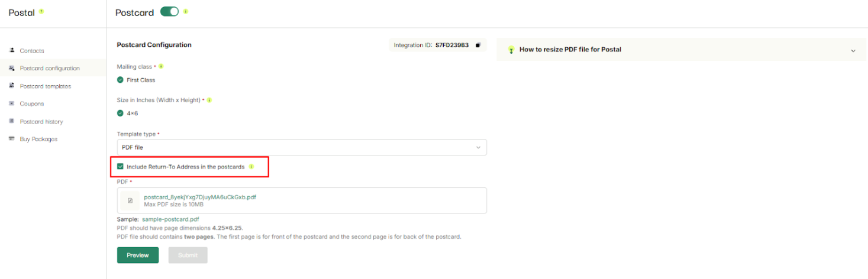Click the uploaded PDF file icon
The width and height of the screenshot is (868, 279).
pyautogui.click(x=130, y=200)
